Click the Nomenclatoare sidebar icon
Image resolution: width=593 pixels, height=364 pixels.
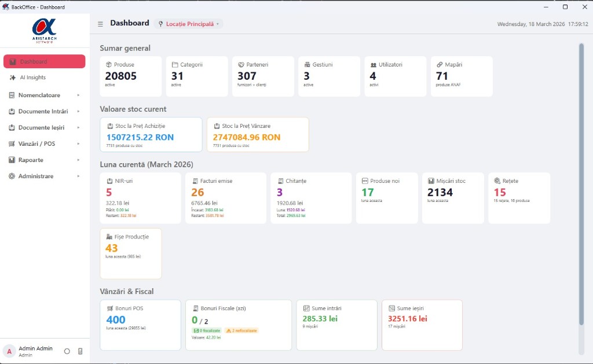click(12, 95)
